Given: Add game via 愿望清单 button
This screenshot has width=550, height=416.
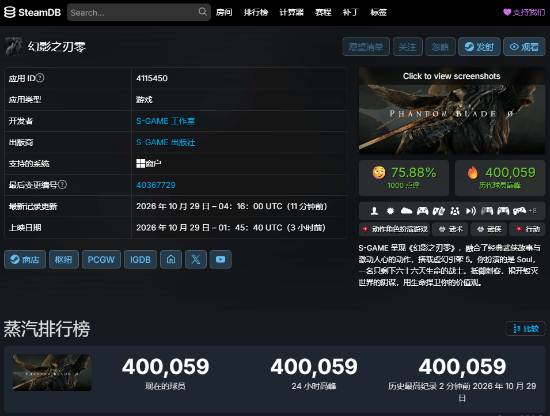Looking at the screenshot, I should click(x=366, y=47).
